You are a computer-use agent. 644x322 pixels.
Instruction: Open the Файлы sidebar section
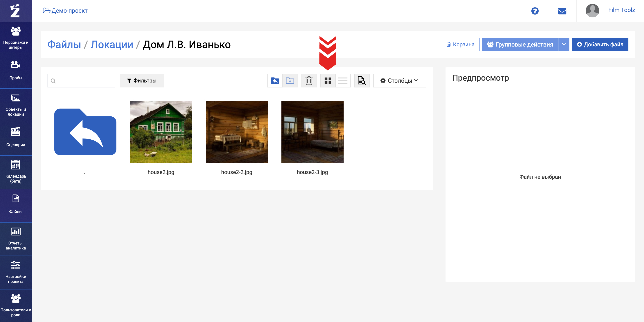click(x=16, y=205)
